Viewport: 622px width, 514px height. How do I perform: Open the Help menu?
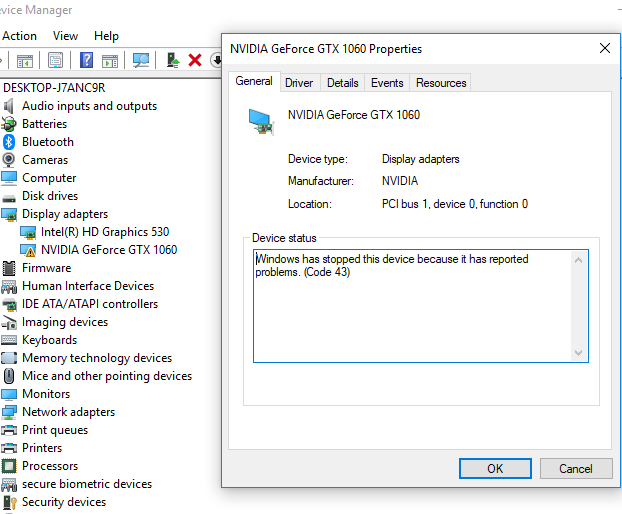pos(106,36)
